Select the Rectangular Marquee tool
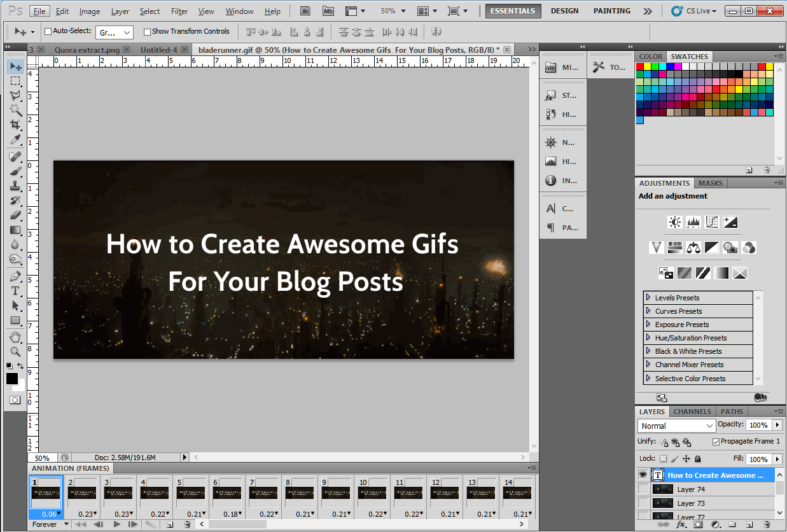The height and width of the screenshot is (532, 787). (x=15, y=81)
